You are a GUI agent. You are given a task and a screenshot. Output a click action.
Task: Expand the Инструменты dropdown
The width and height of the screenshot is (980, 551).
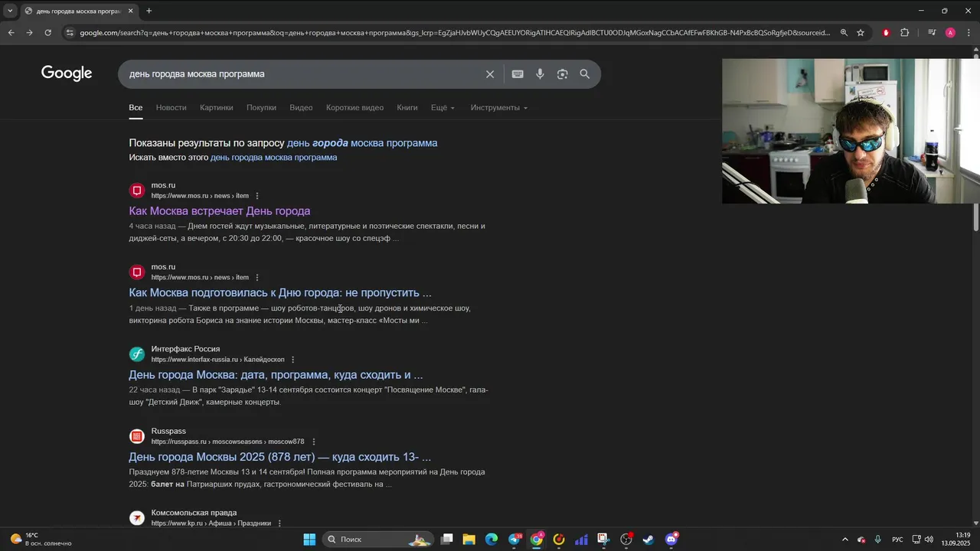click(499, 108)
